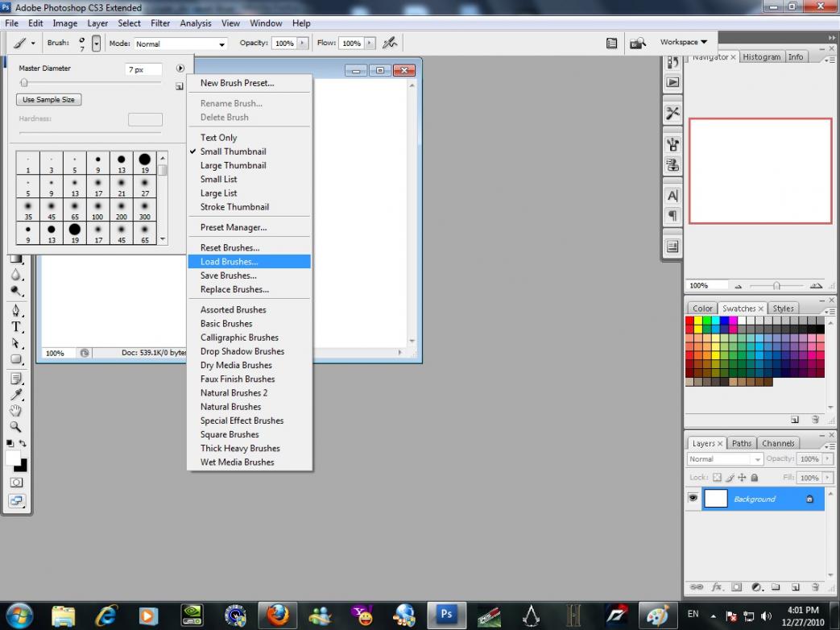The image size is (840, 630).
Task: Choose Large Thumbnail view option
Action: coord(249,165)
